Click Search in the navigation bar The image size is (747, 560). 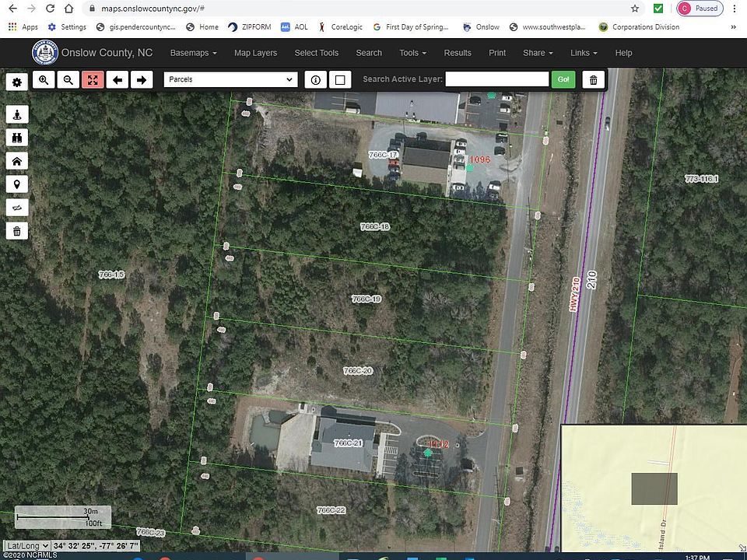click(x=369, y=53)
